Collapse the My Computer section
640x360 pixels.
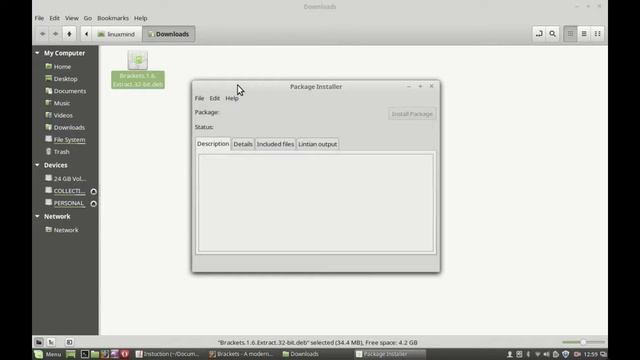[x=37, y=53]
